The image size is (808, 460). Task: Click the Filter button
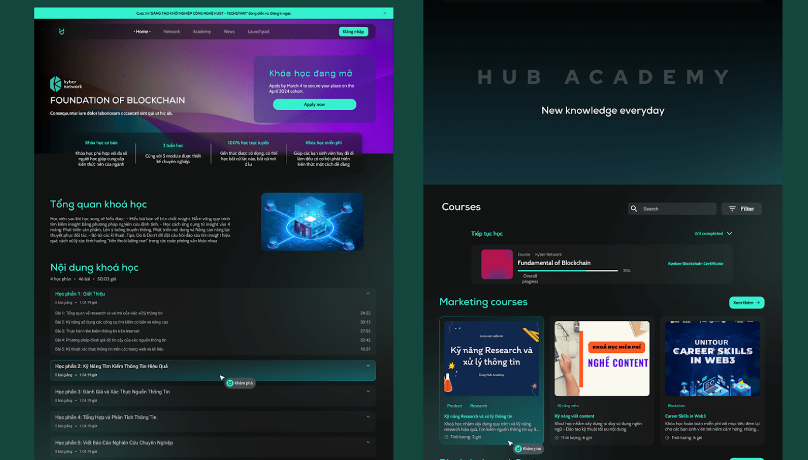[x=742, y=209]
